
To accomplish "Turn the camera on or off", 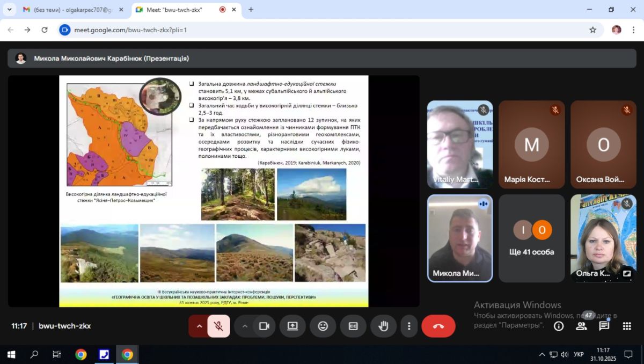I will pos(264,326).
